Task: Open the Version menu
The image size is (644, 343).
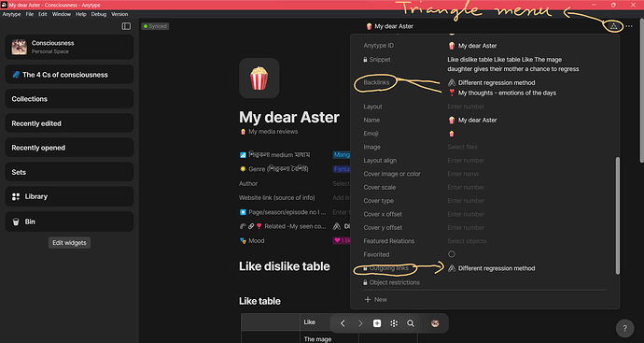Action: pyautogui.click(x=119, y=14)
